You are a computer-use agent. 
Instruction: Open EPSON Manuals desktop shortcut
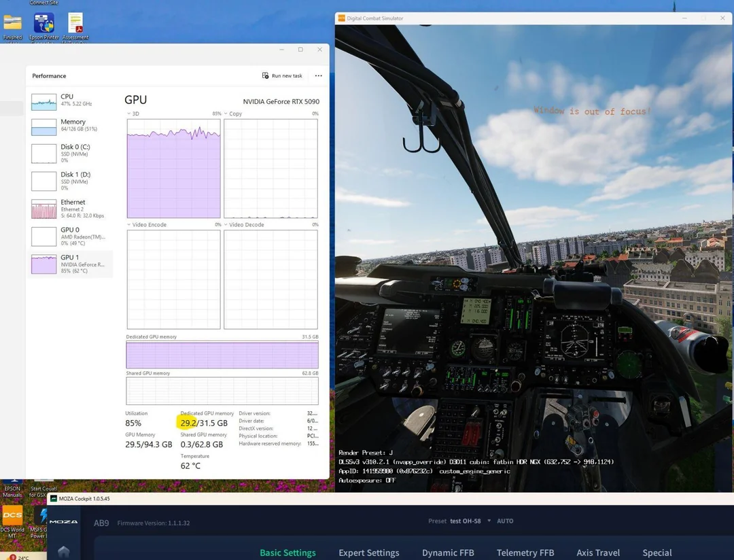(x=13, y=488)
